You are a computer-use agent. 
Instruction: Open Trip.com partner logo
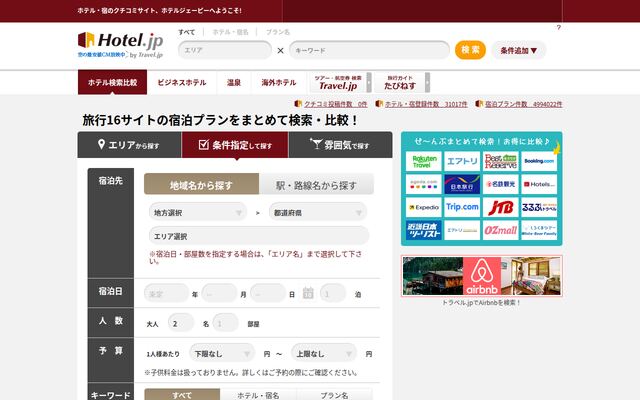click(x=462, y=207)
